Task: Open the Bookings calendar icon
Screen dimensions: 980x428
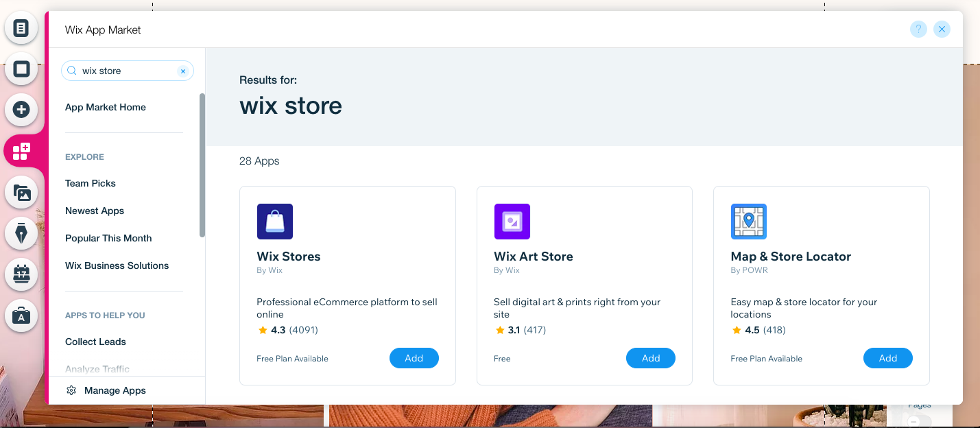Action: click(x=21, y=274)
